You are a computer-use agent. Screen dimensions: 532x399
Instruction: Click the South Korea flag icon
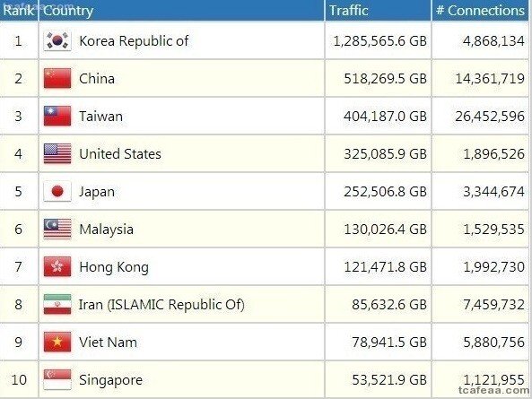pyautogui.click(x=57, y=41)
